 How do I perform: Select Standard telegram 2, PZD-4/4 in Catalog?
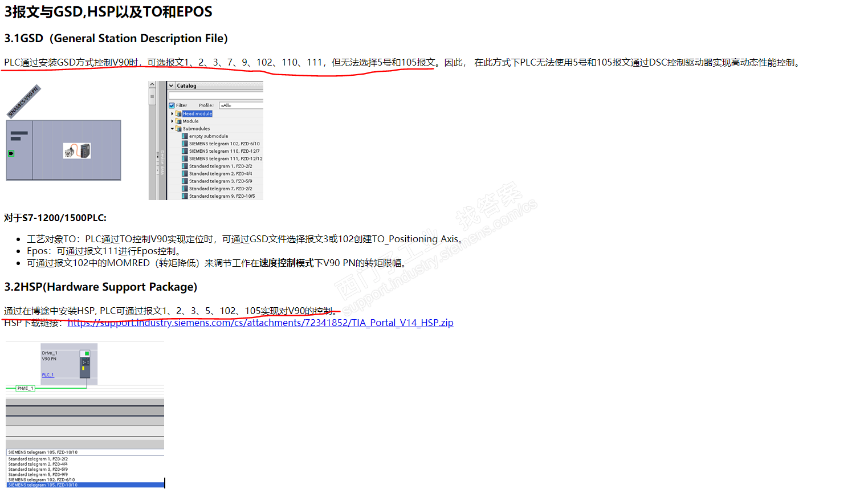221,174
